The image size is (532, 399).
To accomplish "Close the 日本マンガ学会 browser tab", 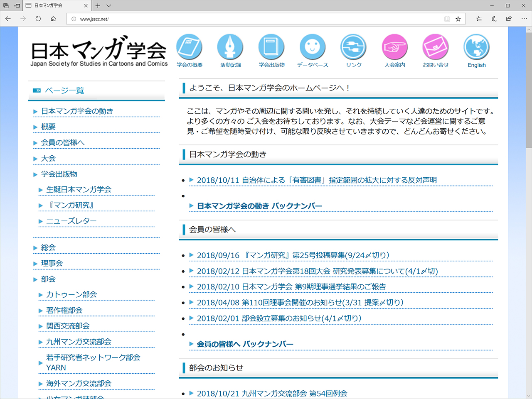I will coord(86,5).
